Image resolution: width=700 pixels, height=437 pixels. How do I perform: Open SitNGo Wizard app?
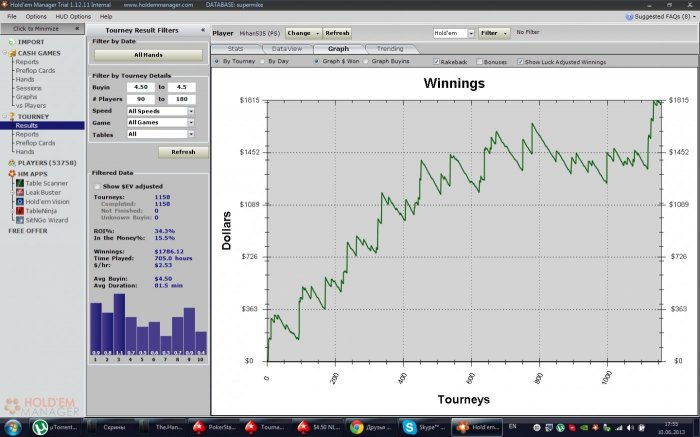tap(42, 220)
